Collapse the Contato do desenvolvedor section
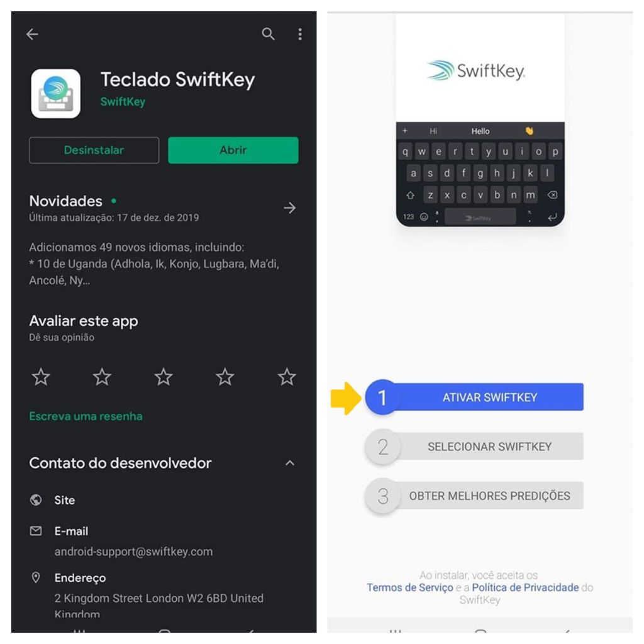 289,464
